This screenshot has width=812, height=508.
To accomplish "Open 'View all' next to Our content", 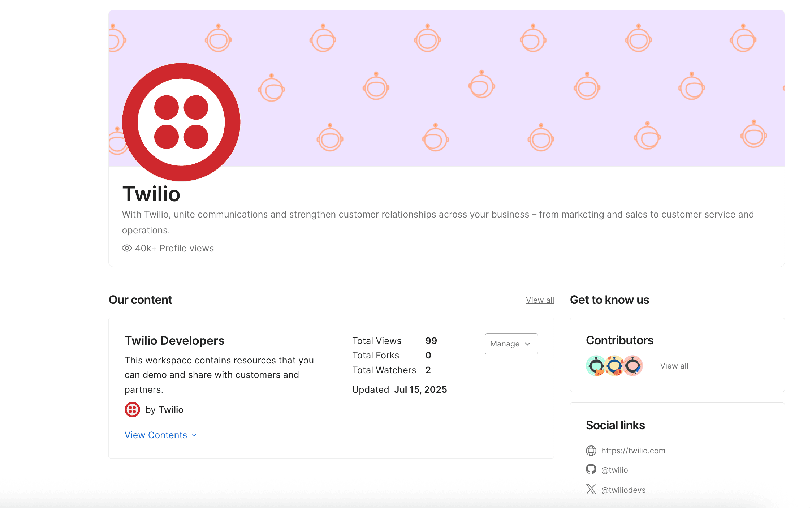I will tap(540, 300).
